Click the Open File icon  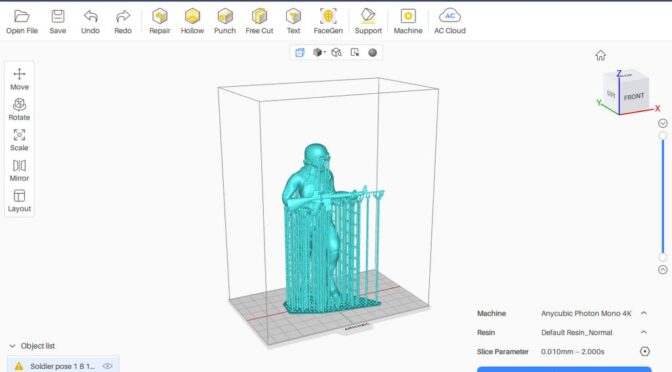click(x=22, y=17)
